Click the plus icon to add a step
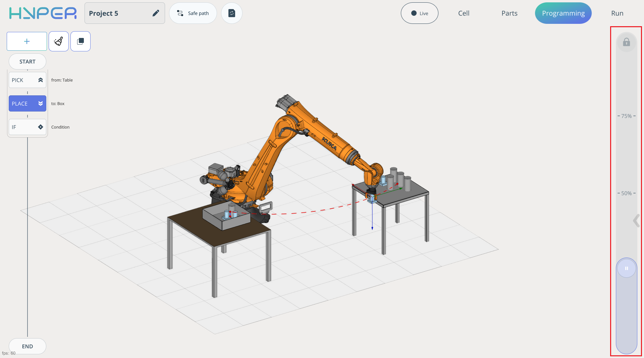Screen dimensions: 644x358 pyautogui.click(x=27, y=41)
